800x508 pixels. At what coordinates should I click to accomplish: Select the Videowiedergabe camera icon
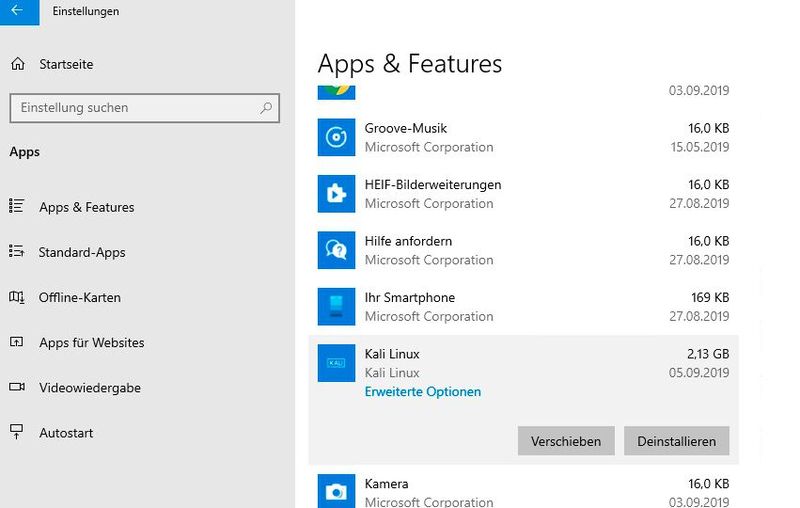pos(16,387)
